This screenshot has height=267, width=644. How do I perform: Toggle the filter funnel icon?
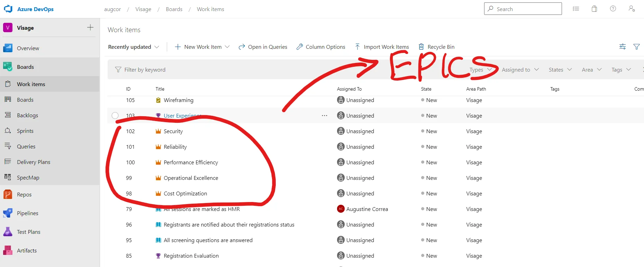point(636,47)
